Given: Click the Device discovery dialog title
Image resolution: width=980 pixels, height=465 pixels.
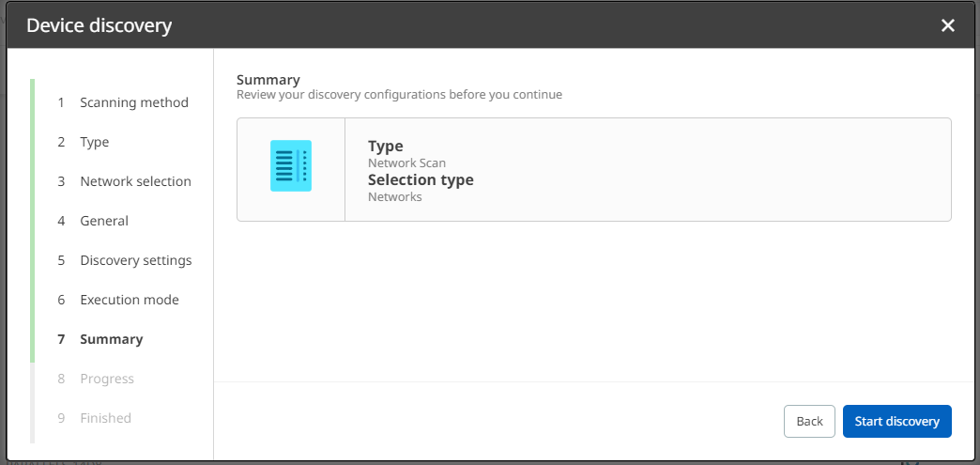Looking at the screenshot, I should [99, 25].
